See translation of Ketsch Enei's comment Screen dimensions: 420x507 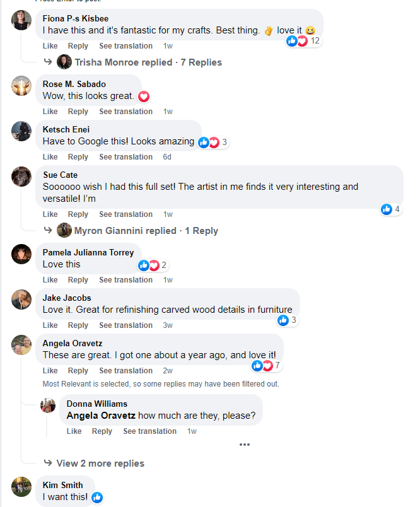[125, 157]
